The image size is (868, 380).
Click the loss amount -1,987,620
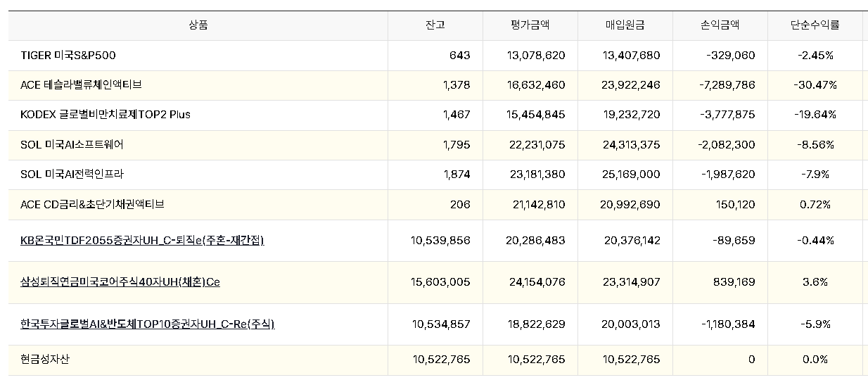(727, 174)
